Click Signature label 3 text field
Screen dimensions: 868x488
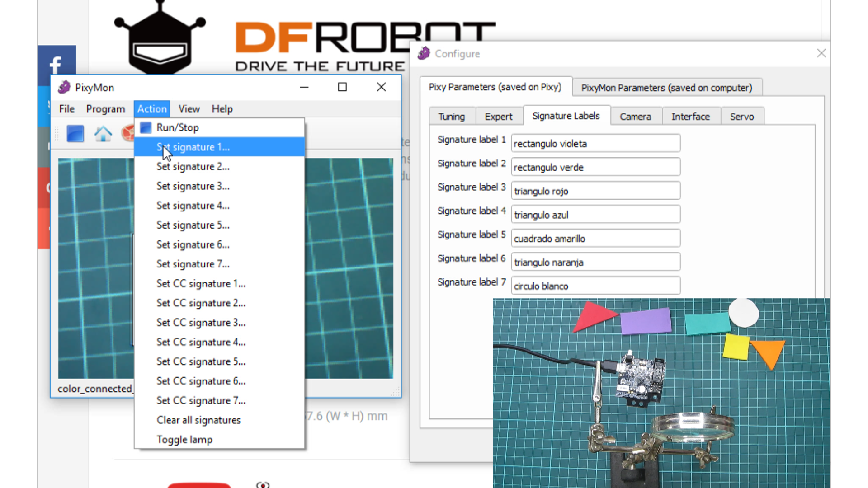point(595,191)
